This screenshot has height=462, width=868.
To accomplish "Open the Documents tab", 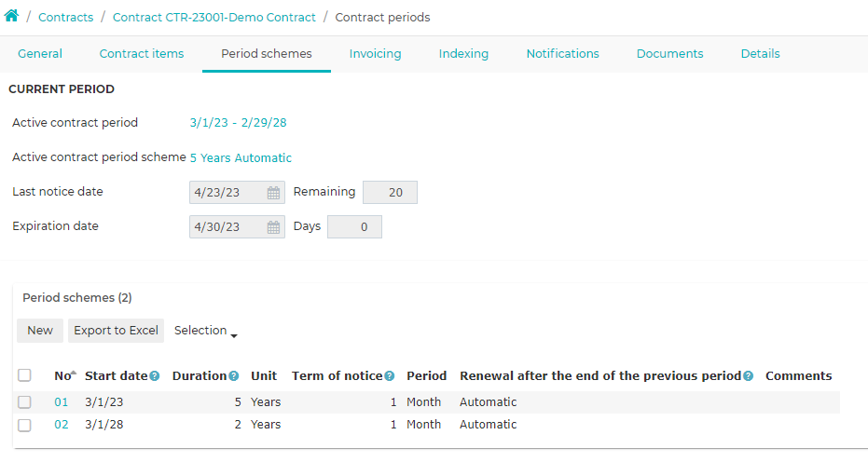I will click(x=669, y=54).
